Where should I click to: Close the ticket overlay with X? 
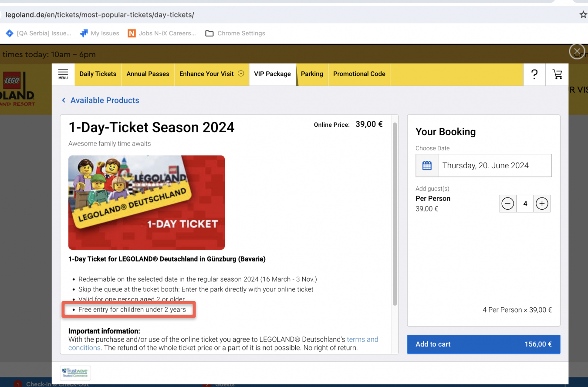tap(577, 51)
